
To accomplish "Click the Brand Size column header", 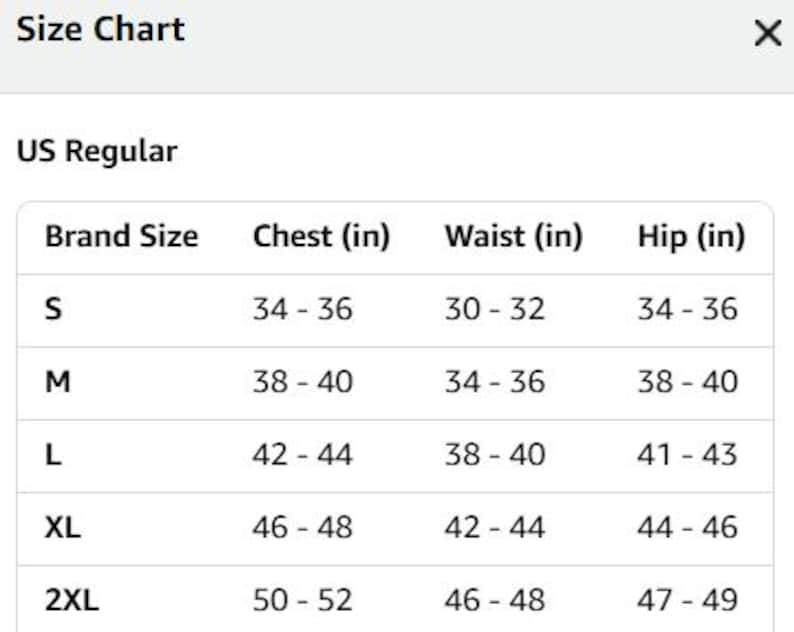I will coord(122,236).
